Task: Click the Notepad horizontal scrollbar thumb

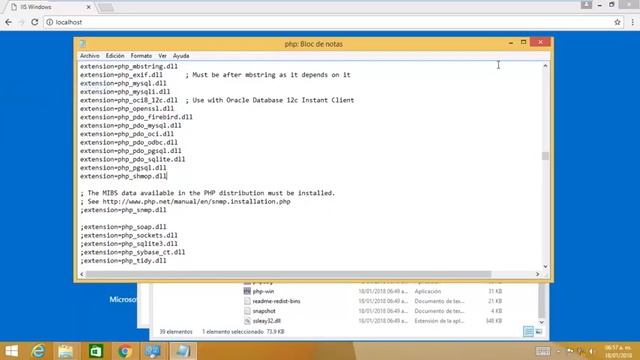Action: (x=288, y=274)
